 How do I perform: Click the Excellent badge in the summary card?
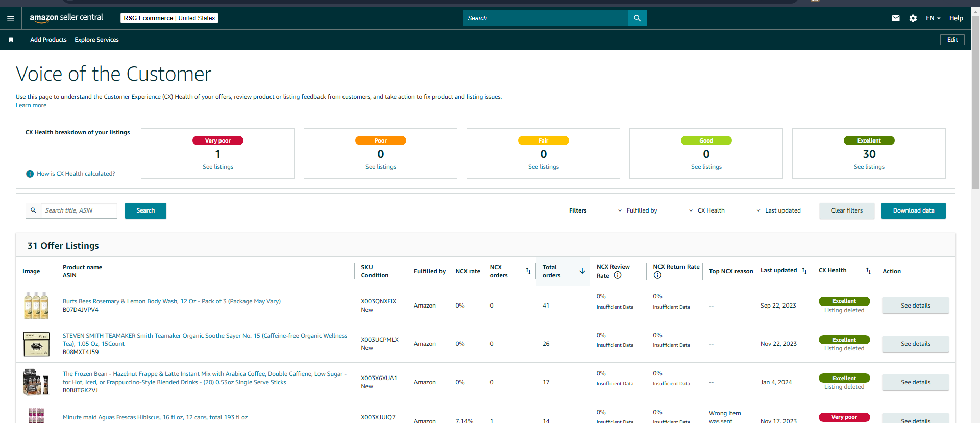tap(869, 140)
